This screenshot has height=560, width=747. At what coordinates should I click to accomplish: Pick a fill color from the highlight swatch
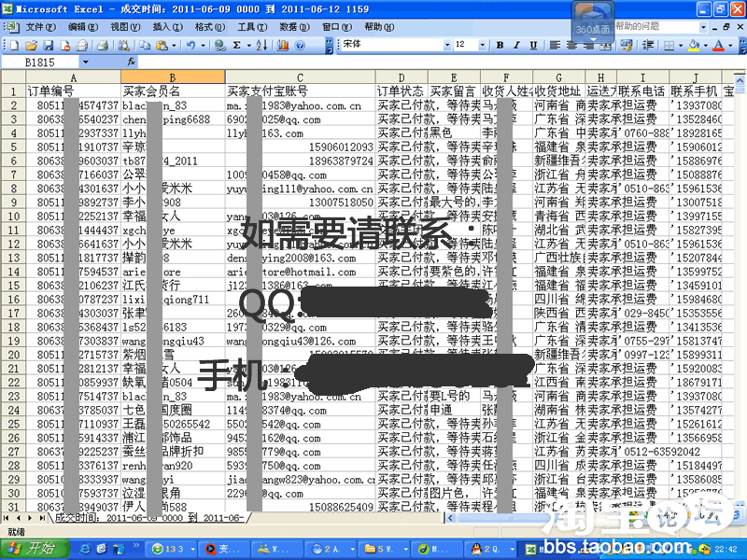point(693,44)
